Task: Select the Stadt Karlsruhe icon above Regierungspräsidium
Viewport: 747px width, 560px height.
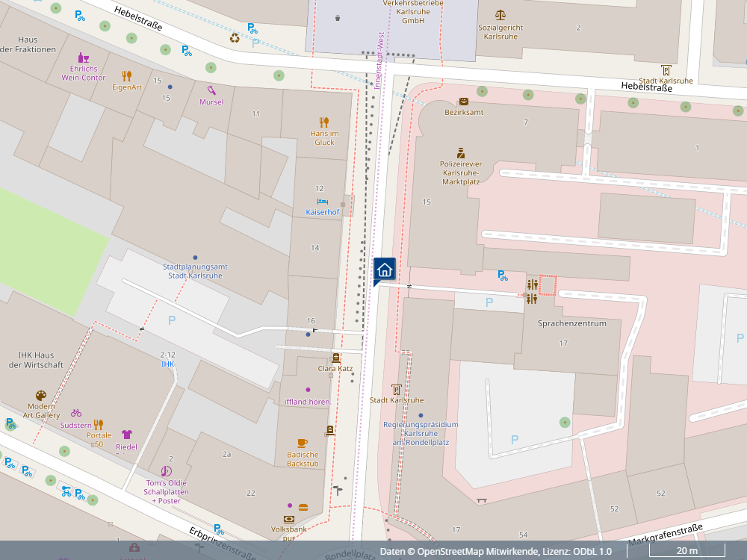Action: 397,390
